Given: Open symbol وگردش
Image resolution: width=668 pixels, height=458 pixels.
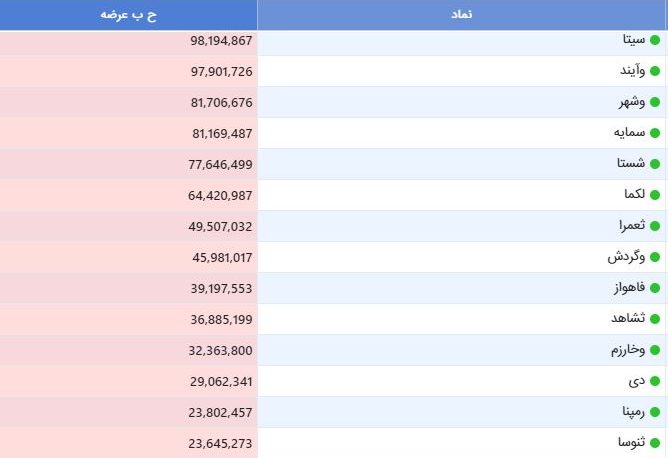Looking at the screenshot, I should [x=626, y=256].
